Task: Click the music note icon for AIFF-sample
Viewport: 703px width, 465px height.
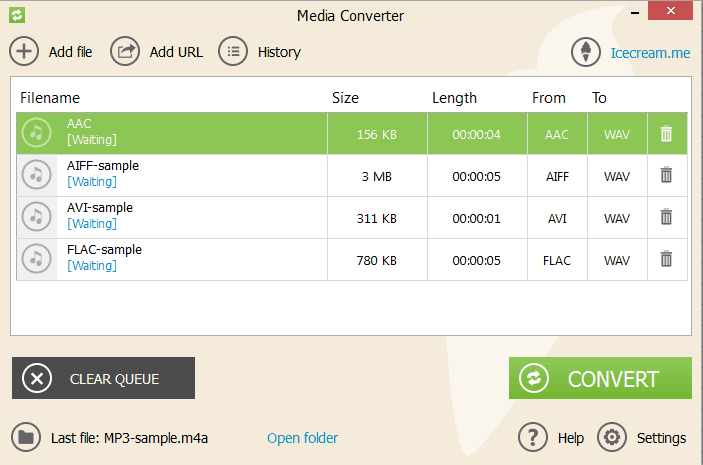Action: [36, 175]
